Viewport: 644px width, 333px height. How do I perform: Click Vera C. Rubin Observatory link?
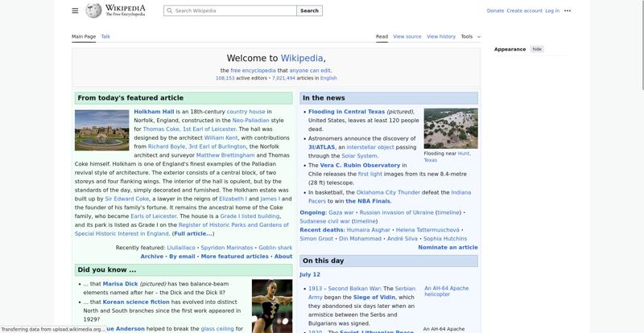click(x=360, y=165)
